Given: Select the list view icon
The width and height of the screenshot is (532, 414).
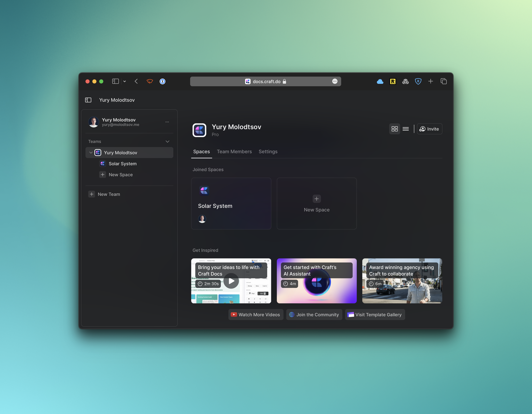Looking at the screenshot, I should [x=405, y=128].
